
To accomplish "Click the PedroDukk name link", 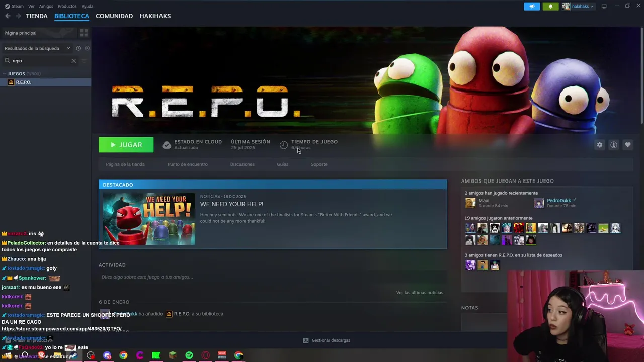I will coord(558,201).
